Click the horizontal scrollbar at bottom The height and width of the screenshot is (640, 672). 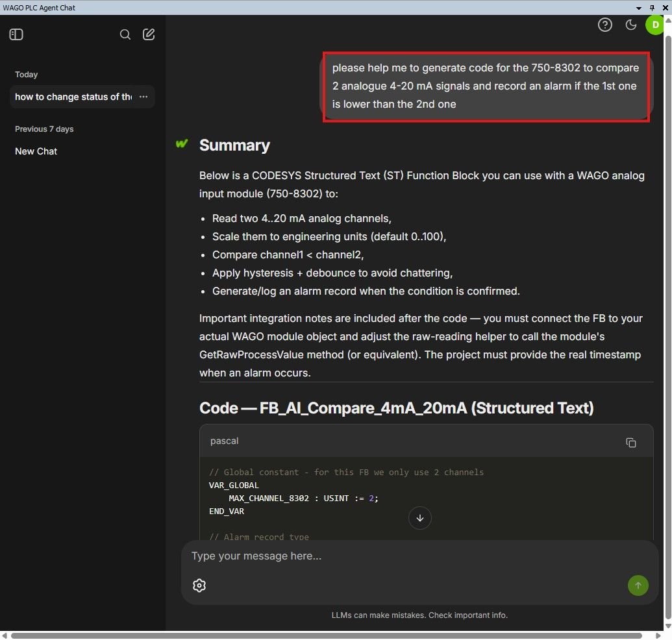[x=326, y=635]
